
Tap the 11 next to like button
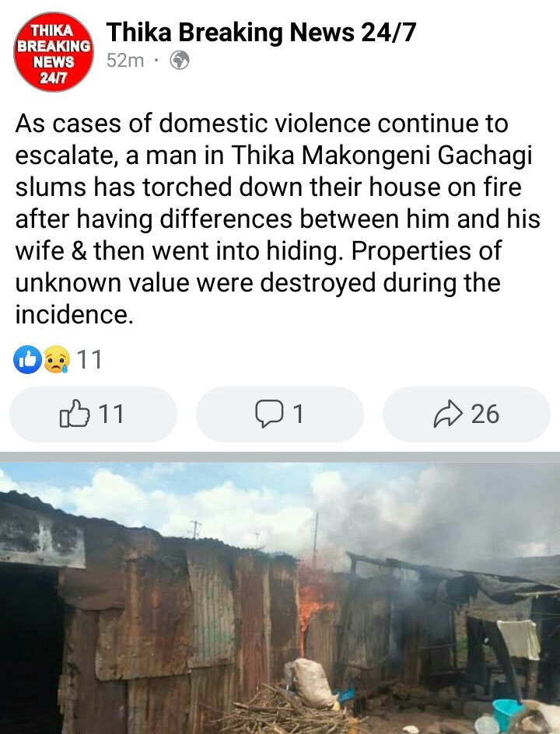(111, 414)
